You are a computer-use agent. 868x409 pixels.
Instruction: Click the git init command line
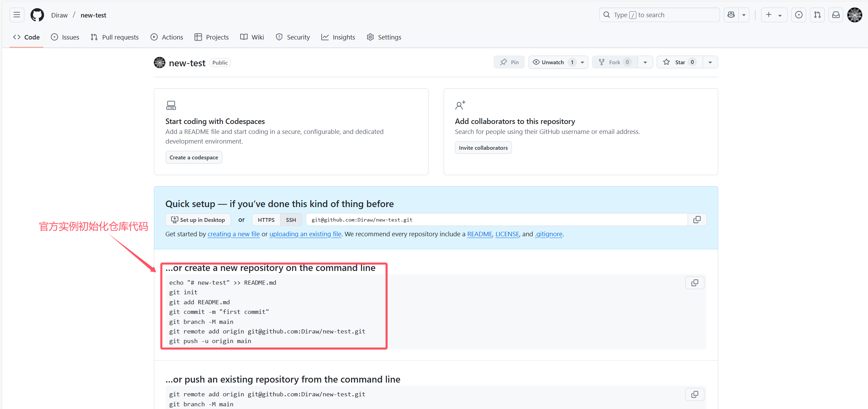point(183,292)
